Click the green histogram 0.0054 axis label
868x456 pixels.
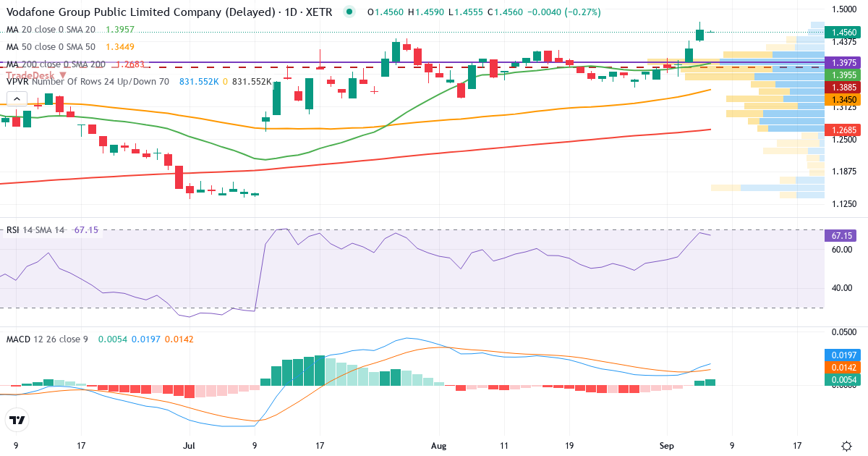844,380
